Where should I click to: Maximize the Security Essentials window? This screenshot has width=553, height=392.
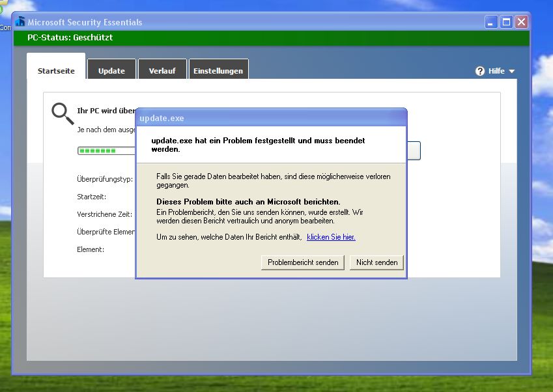coord(506,22)
